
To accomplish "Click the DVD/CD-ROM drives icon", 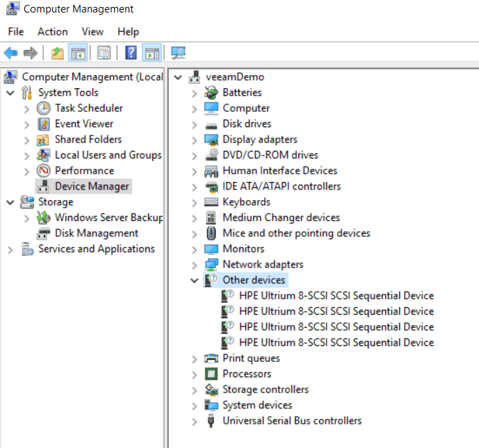I will [211, 155].
